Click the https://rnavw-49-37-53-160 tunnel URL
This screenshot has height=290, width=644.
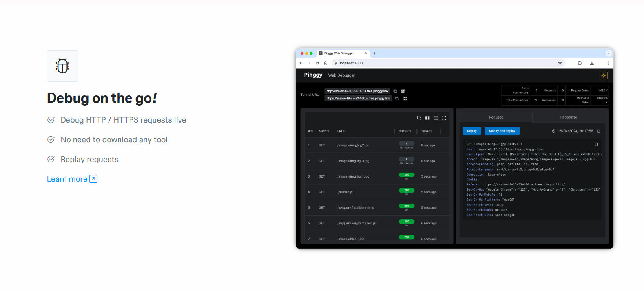[x=358, y=99]
